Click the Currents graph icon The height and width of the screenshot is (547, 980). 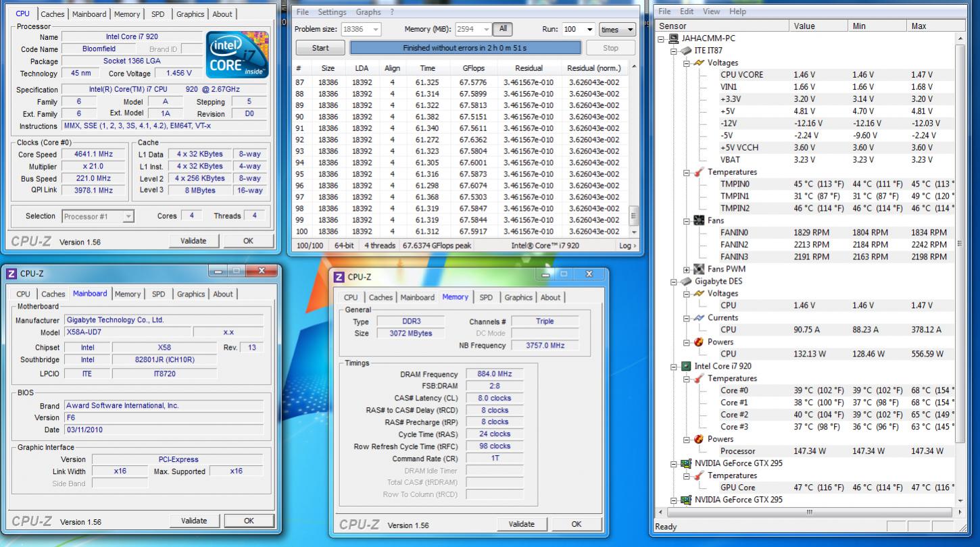click(x=699, y=318)
